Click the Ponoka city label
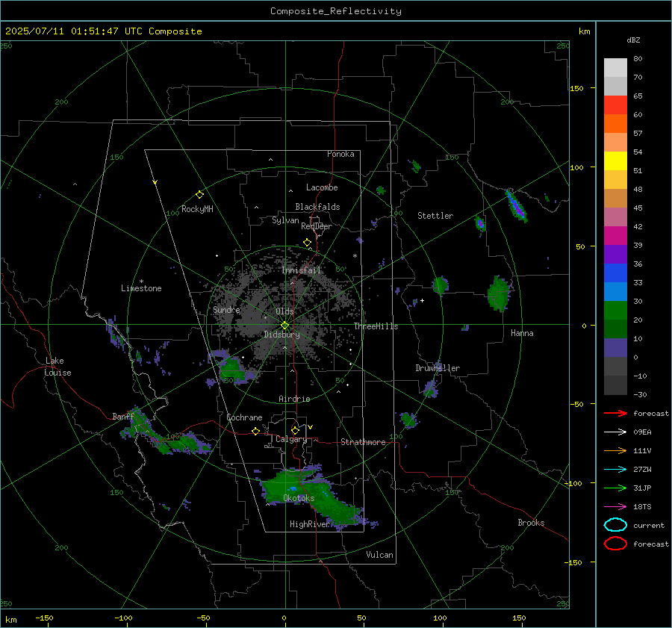The height and width of the screenshot is (628, 672). 340,154
